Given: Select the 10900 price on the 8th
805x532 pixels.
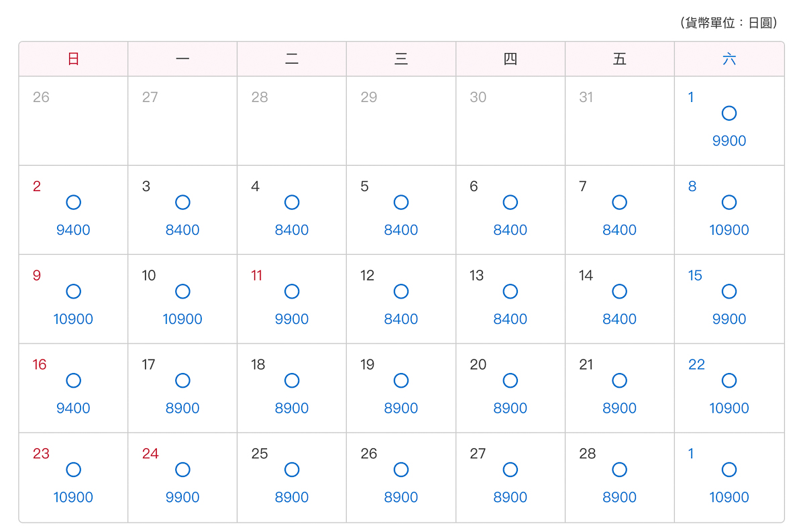Looking at the screenshot, I should point(729,230).
